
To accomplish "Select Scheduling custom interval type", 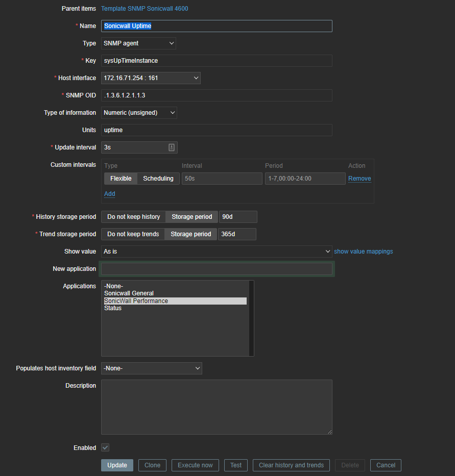I will coord(158,179).
